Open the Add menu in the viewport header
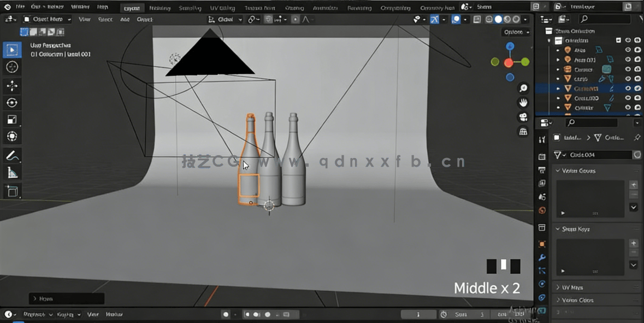Screen dimensions: 644x323 pyautogui.click(x=125, y=19)
